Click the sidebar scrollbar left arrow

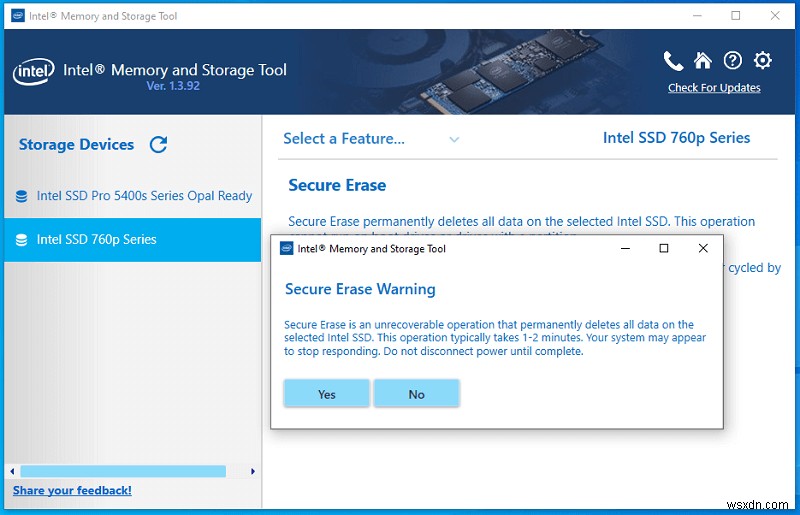point(11,471)
